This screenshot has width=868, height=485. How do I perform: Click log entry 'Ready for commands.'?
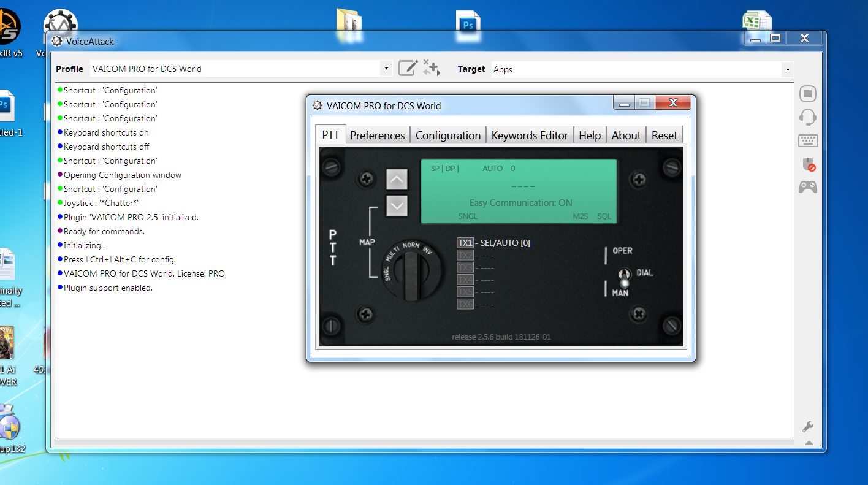[x=104, y=231]
